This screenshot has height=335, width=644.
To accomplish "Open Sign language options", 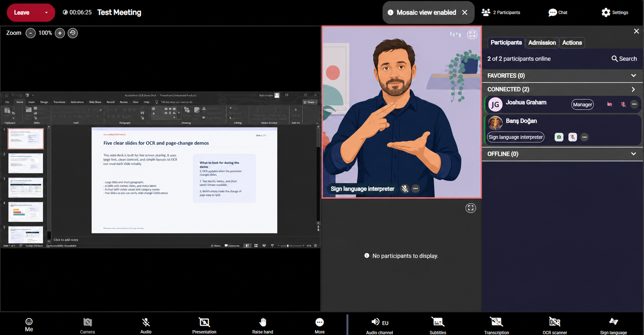I will [x=613, y=325].
